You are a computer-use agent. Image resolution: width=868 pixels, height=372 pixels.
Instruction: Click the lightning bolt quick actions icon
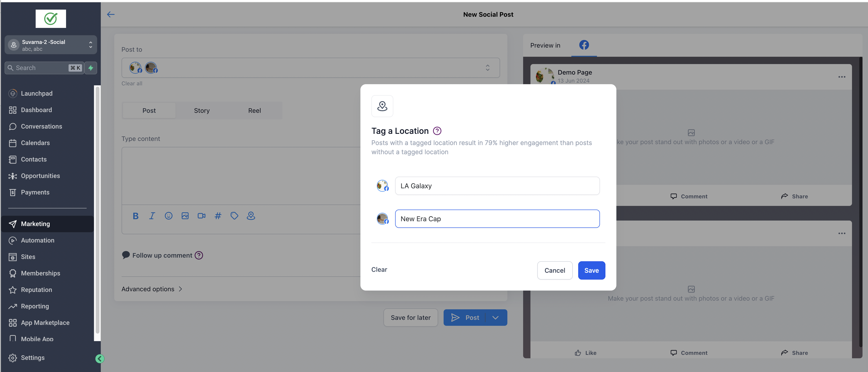pyautogui.click(x=91, y=68)
